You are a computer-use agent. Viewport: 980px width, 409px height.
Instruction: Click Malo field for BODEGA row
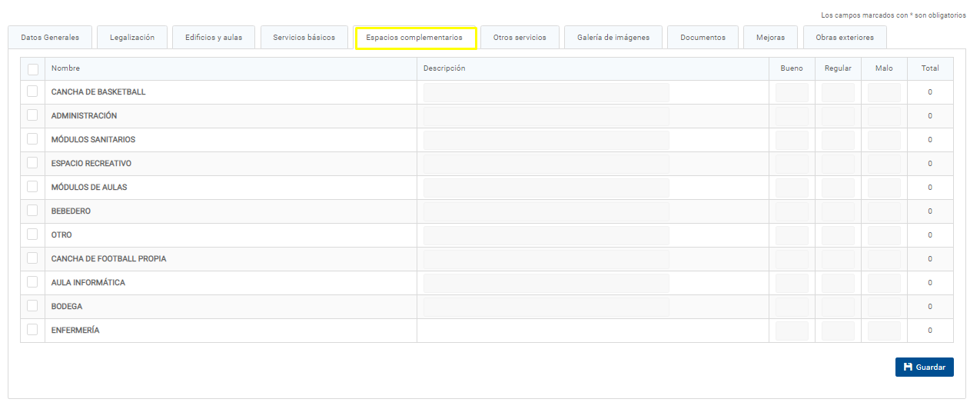[884, 307]
